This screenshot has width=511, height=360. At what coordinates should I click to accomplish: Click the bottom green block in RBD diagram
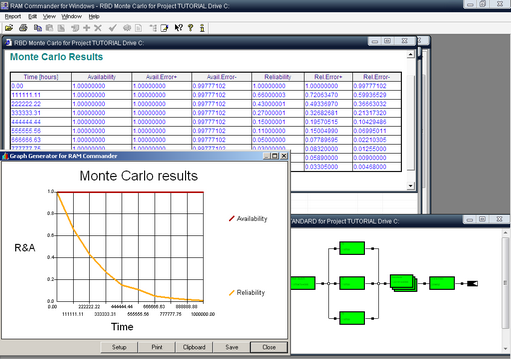352,318
